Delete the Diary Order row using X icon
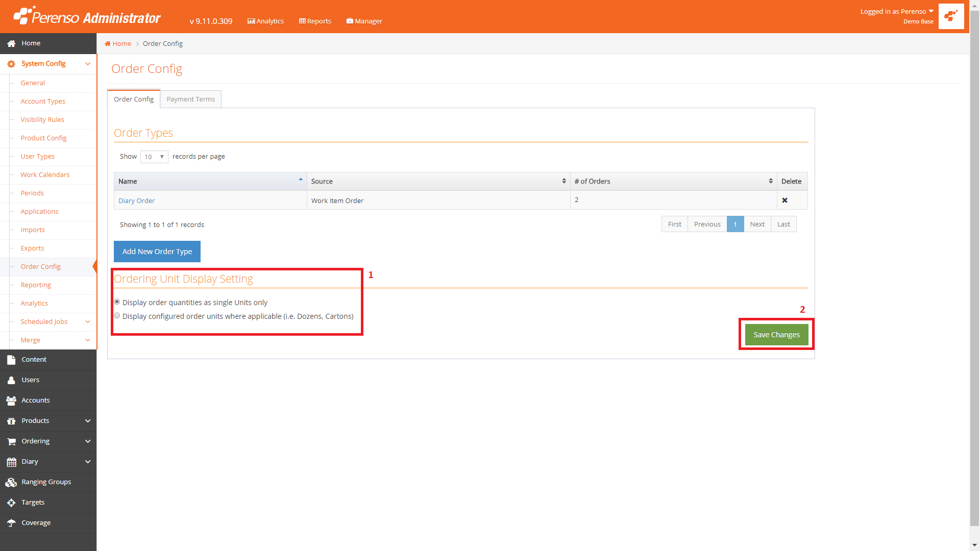 tap(785, 201)
